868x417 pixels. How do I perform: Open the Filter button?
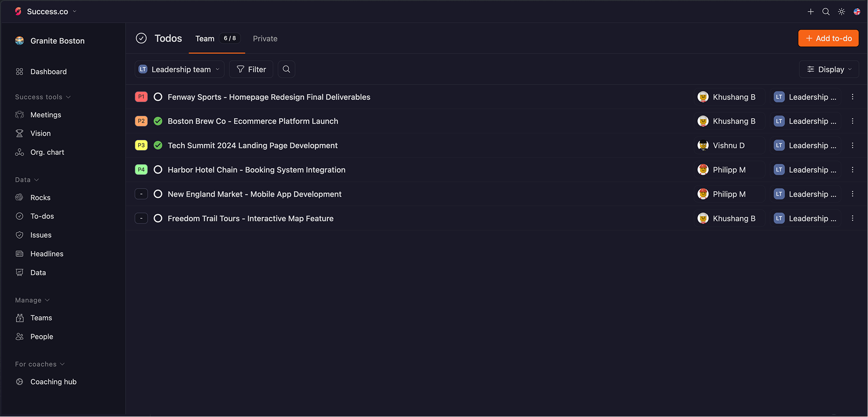coord(251,69)
